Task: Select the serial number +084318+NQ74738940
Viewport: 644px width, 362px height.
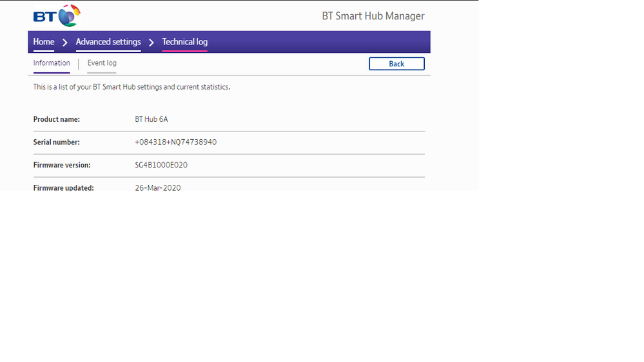Action: coord(175,142)
